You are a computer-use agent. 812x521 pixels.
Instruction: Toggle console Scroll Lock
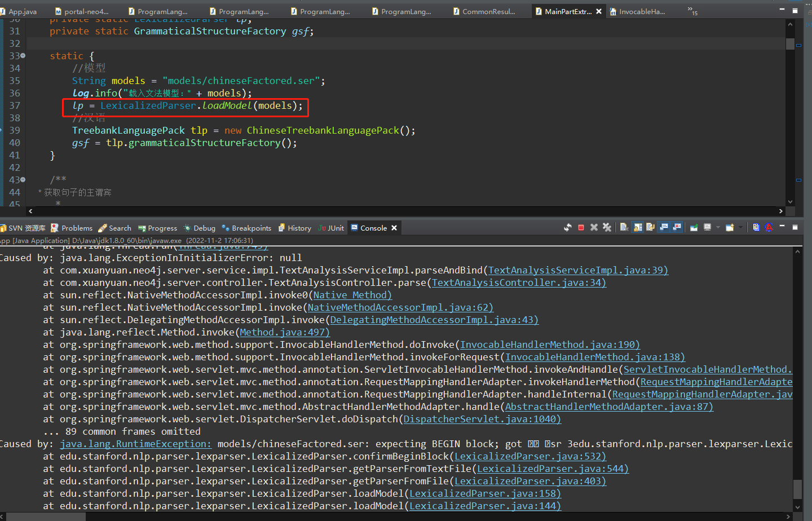pos(638,227)
